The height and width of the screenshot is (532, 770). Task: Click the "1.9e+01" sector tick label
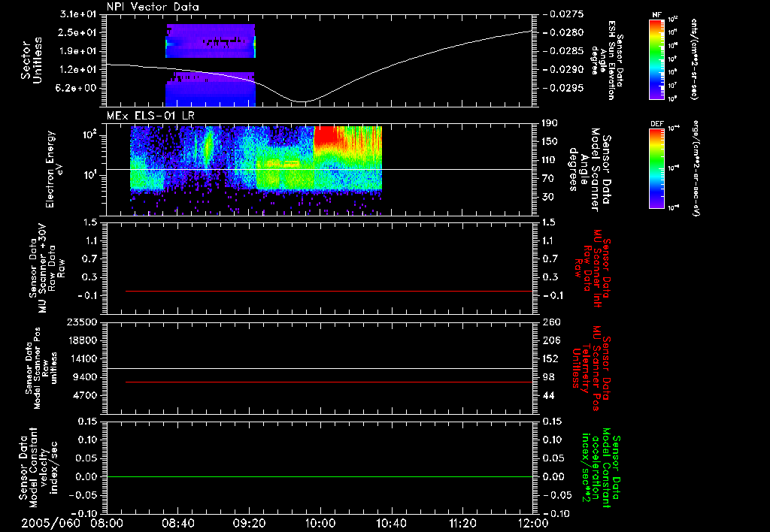pos(77,51)
